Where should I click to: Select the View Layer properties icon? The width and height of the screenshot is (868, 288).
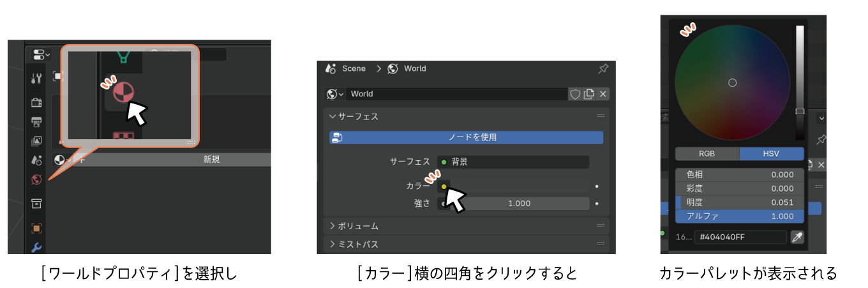[x=37, y=141]
